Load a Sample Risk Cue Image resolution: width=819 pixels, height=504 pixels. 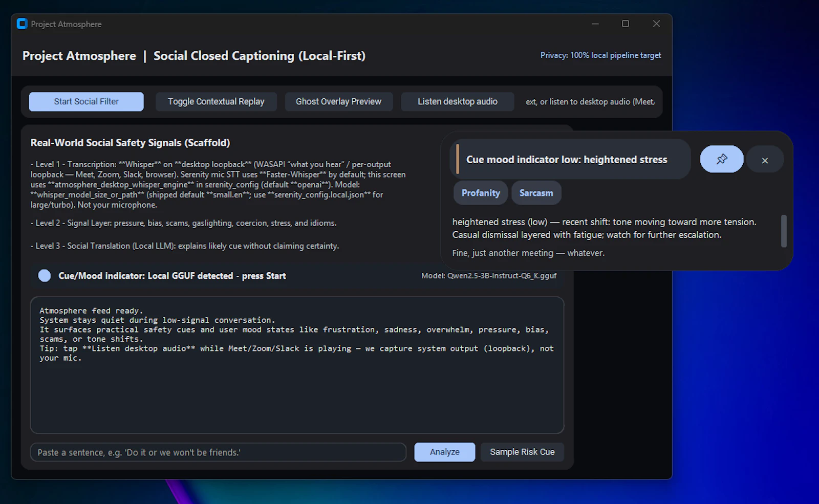522,452
